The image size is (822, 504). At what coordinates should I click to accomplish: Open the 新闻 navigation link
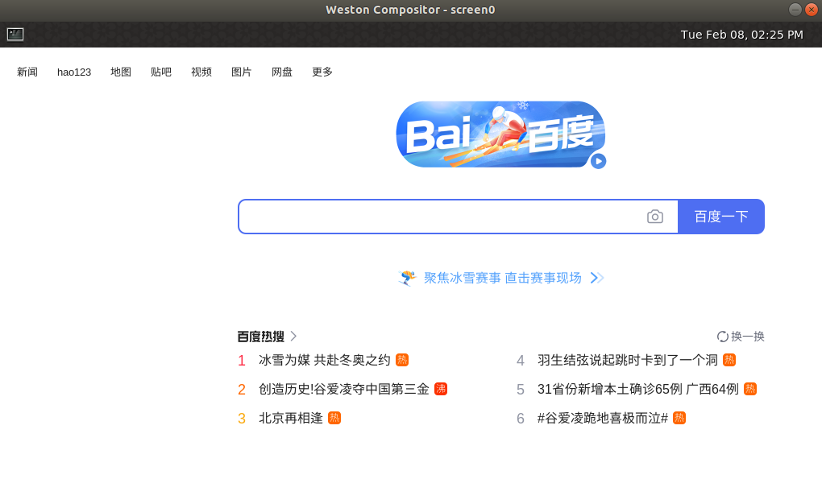tap(27, 72)
